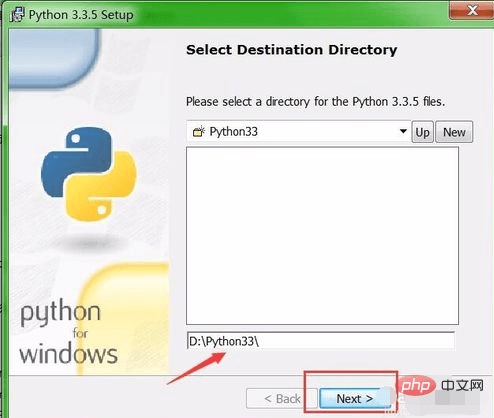
Task: Click inside the empty directory list box
Action: click(322, 236)
